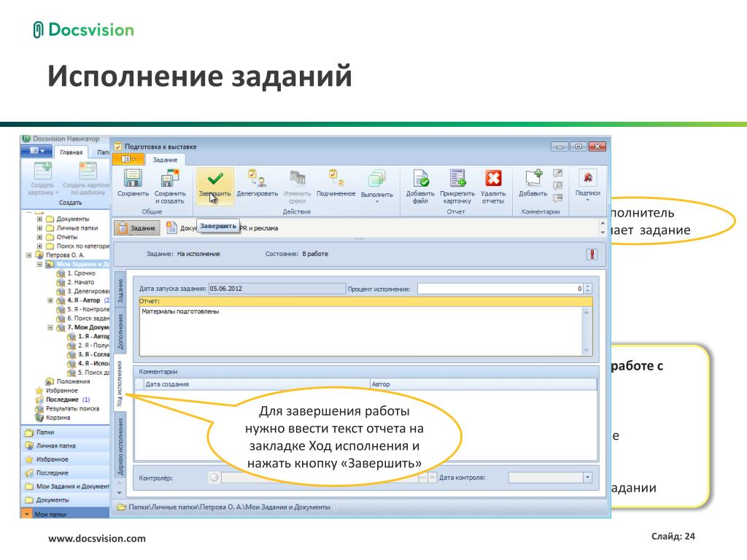Select the Положения tree item
747x560 pixels.
point(68,381)
